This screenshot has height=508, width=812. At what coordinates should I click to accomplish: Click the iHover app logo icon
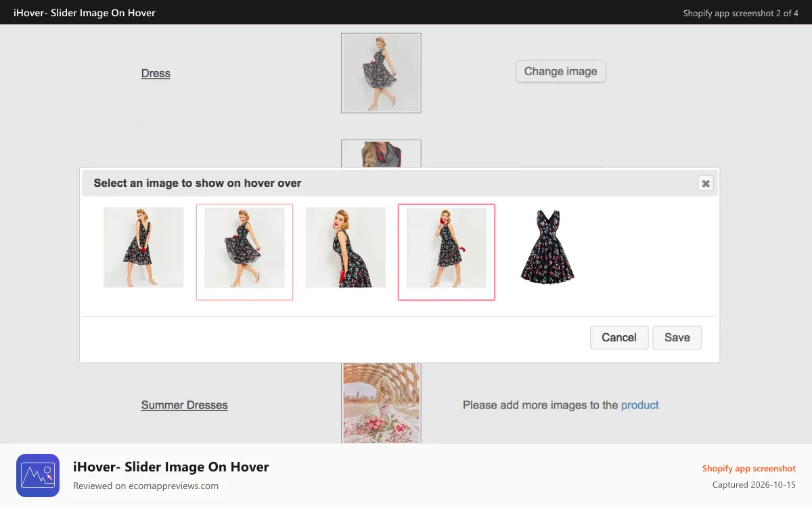pos(38,475)
